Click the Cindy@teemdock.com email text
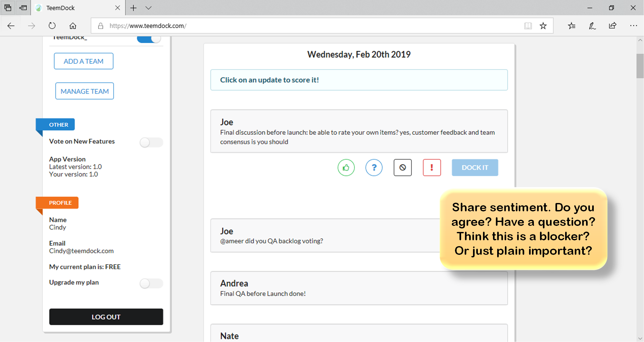644x342 pixels. [x=81, y=251]
